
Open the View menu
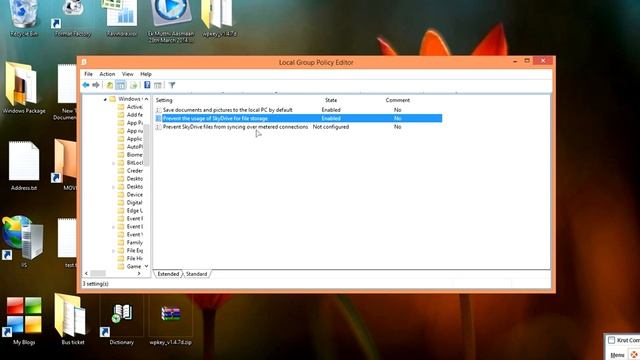(x=127, y=74)
